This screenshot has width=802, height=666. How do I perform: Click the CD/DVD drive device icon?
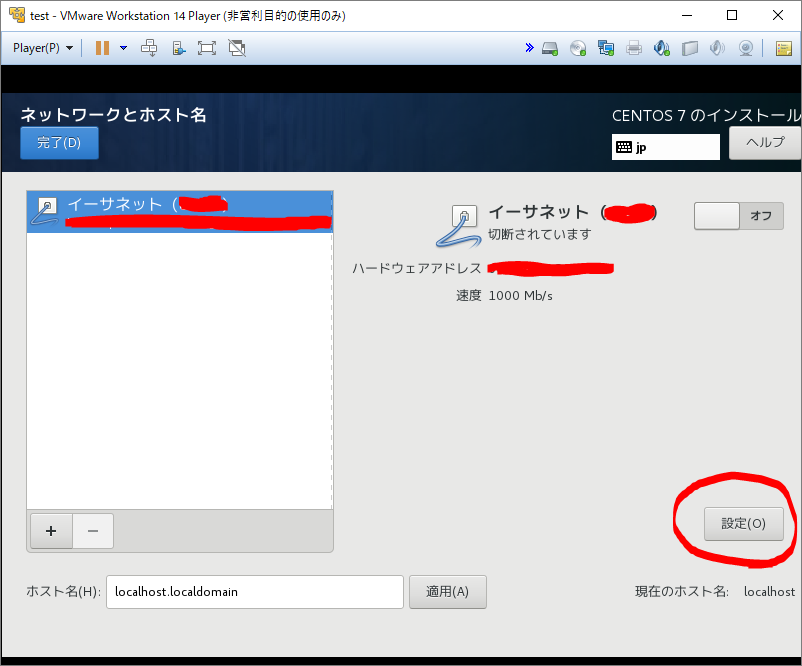(578, 49)
